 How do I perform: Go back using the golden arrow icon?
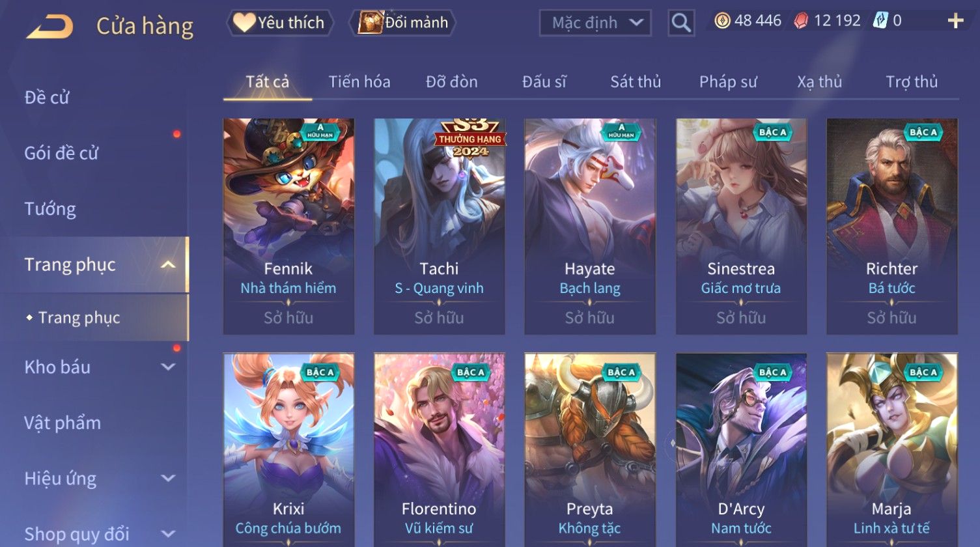pos(50,26)
